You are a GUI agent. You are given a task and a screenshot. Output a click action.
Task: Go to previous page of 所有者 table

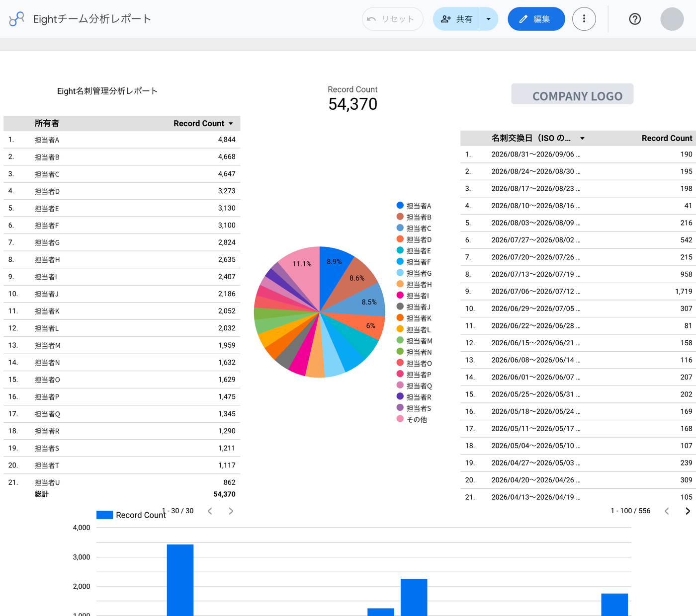pyautogui.click(x=210, y=511)
